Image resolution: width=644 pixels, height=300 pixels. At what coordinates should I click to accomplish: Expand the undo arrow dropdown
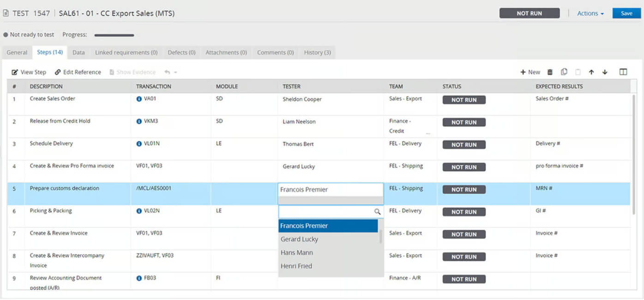175,72
